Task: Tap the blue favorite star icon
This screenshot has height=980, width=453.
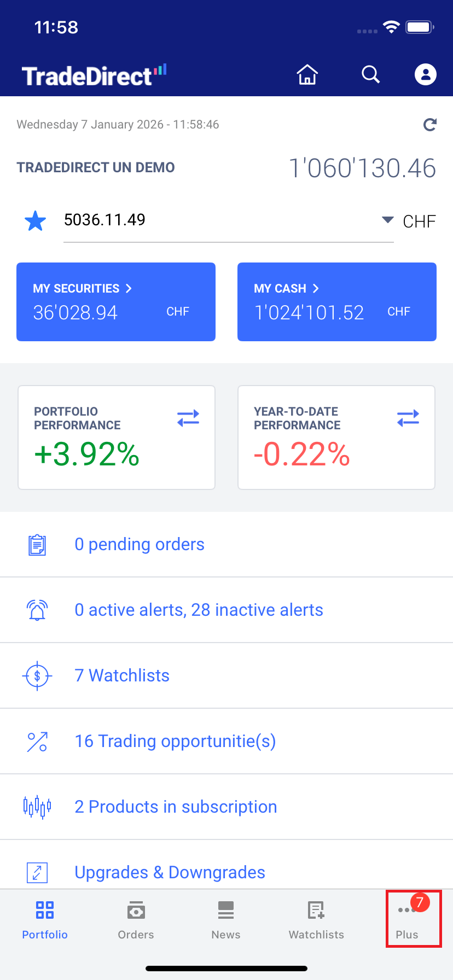Action: 36,221
